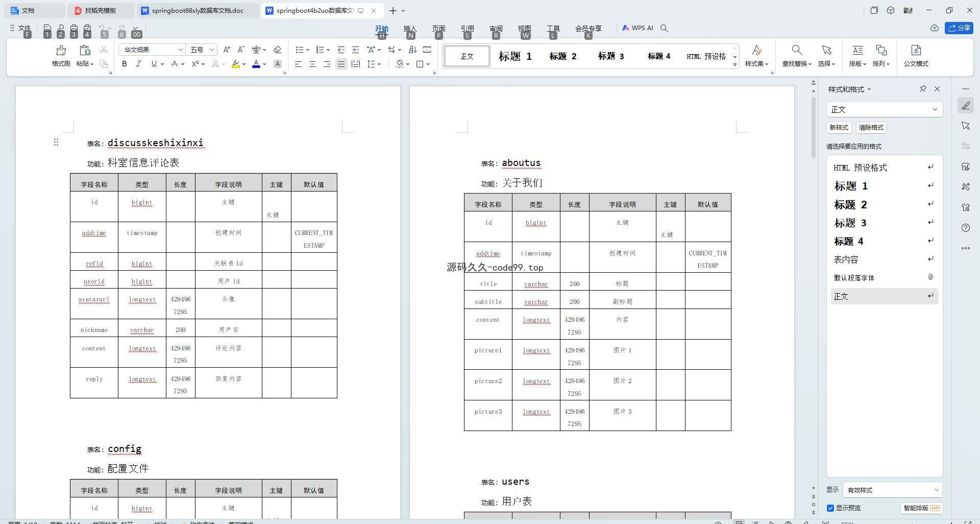Toggle Justify paragraph alignment
The image size is (980, 524).
pos(341,64)
